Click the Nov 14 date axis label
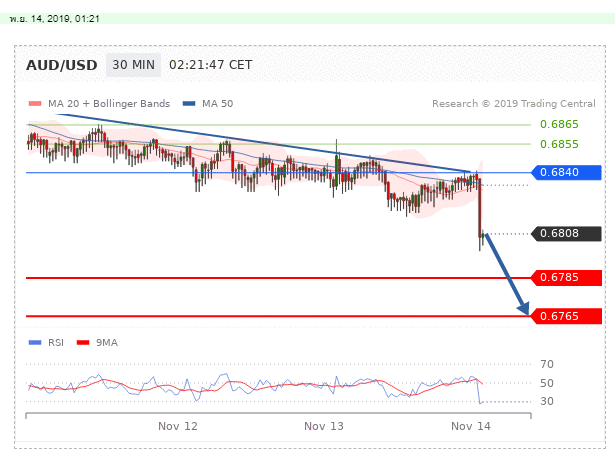Image resolution: width=615 pixels, height=458 pixels. tap(471, 426)
